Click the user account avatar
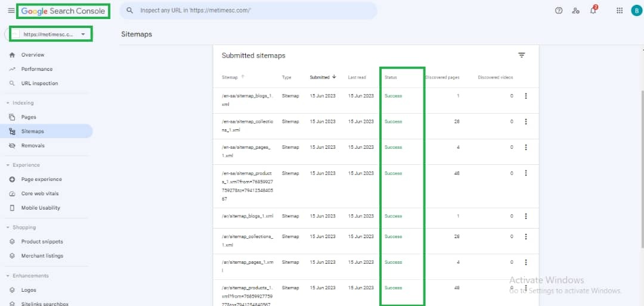 (636, 11)
